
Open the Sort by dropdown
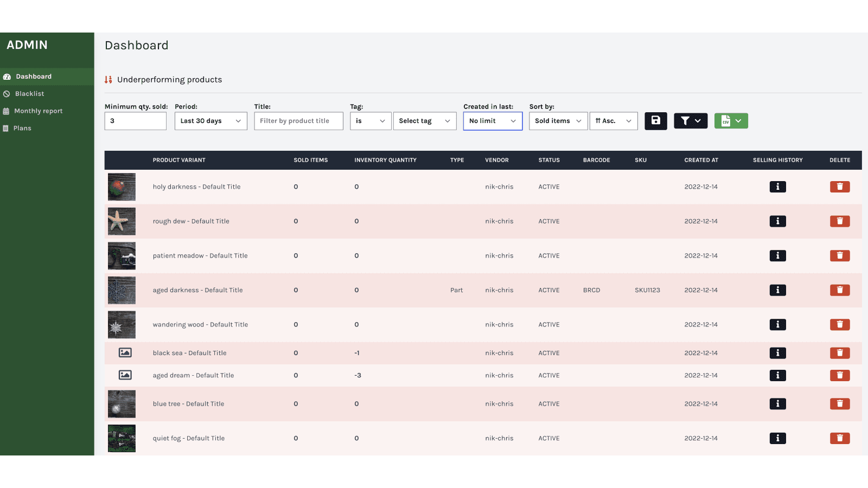click(x=558, y=121)
